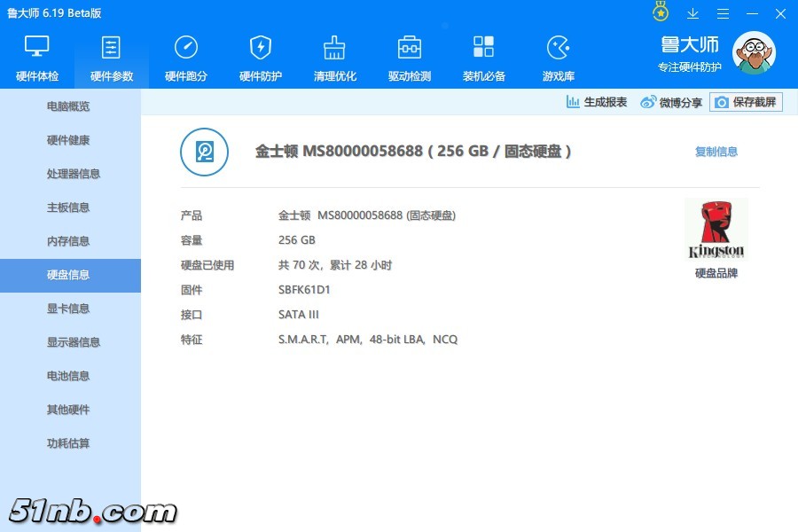Share via 微博分享 button

pyautogui.click(x=671, y=102)
